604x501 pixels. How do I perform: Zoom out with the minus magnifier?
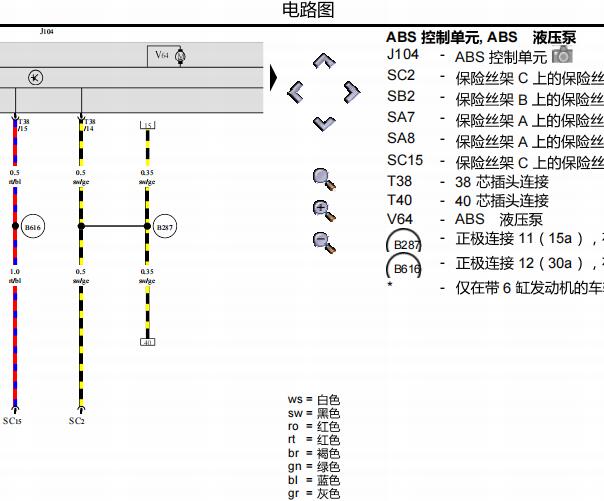[x=324, y=242]
